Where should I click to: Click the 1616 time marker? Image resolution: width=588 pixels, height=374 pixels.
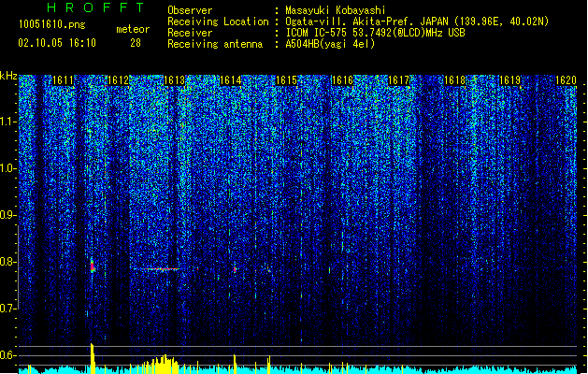[x=342, y=80]
